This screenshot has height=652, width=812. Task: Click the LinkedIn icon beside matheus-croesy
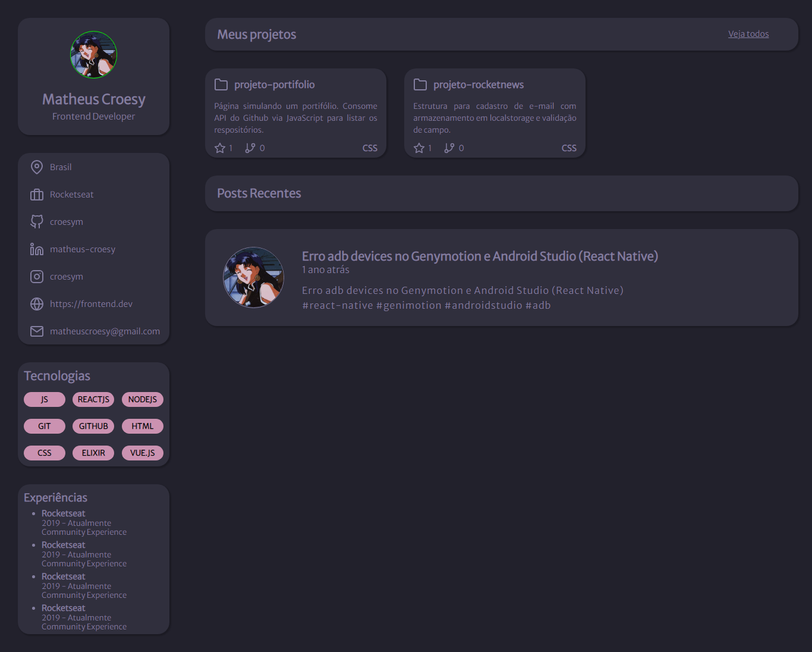click(x=36, y=249)
